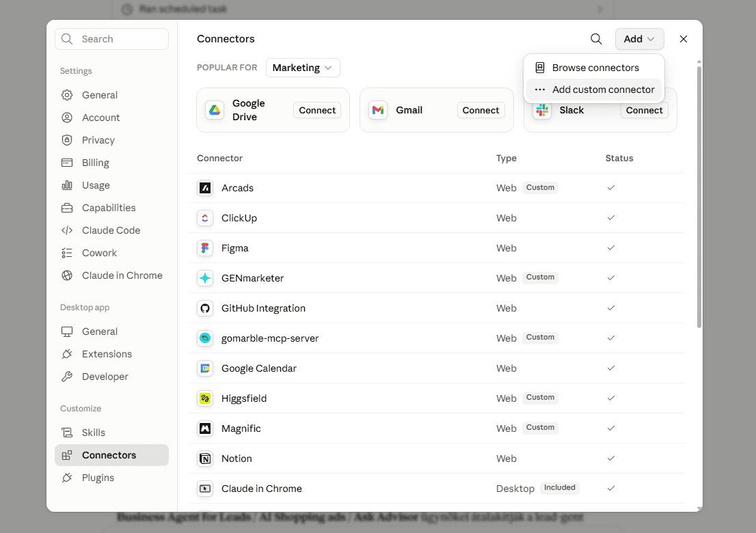
Task: Expand the Marketing category dropdown
Action: pyautogui.click(x=303, y=68)
